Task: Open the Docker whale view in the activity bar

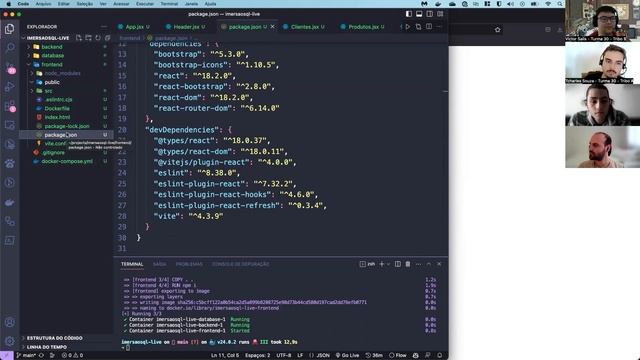Action: click(9, 202)
